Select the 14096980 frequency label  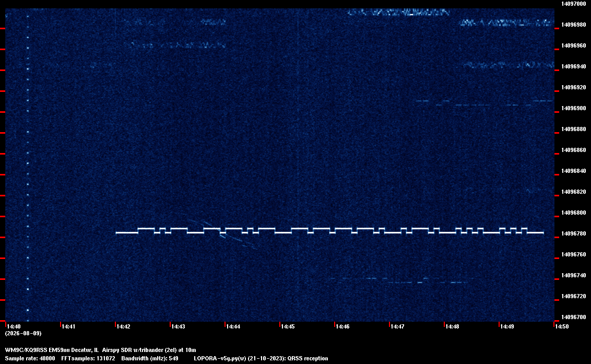(574, 25)
